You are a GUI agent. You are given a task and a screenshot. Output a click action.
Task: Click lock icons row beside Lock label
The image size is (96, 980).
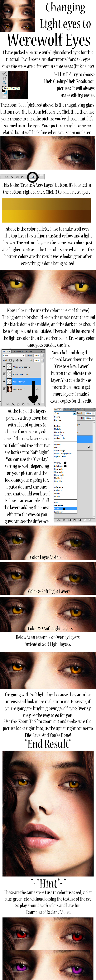(x=16, y=360)
